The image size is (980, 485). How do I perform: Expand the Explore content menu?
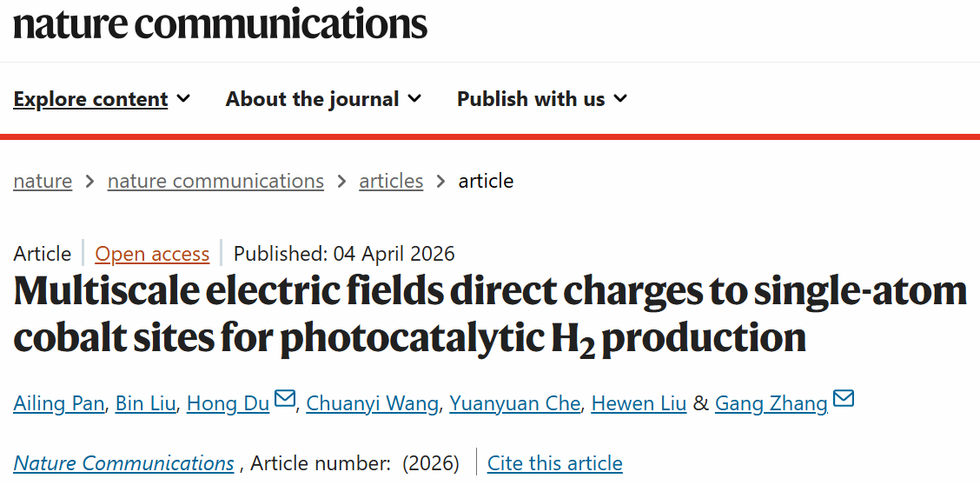click(102, 99)
